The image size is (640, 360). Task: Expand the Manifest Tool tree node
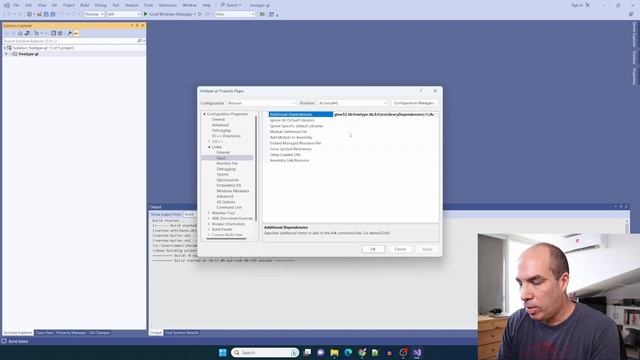(209, 213)
